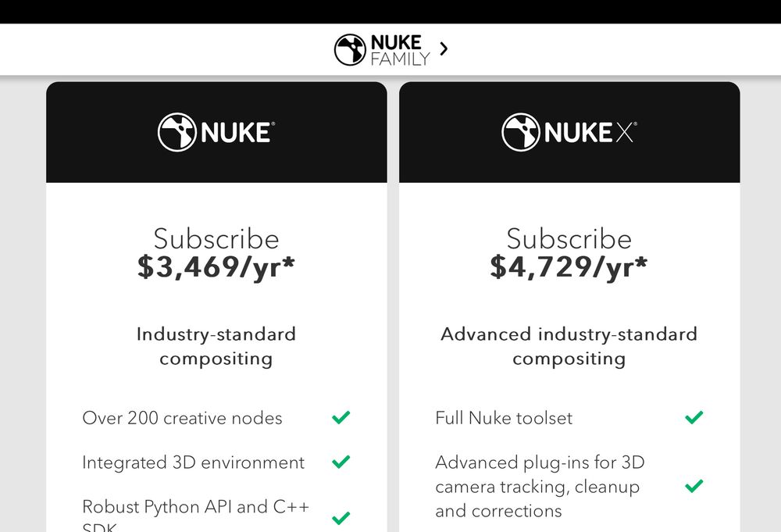This screenshot has height=532, width=781.
Task: Click the Nuke logo in left card header
Action: point(216,132)
